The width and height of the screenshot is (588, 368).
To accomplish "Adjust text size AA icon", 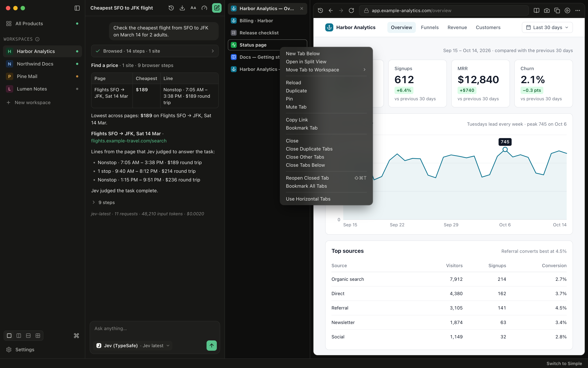I will pyautogui.click(x=193, y=8).
